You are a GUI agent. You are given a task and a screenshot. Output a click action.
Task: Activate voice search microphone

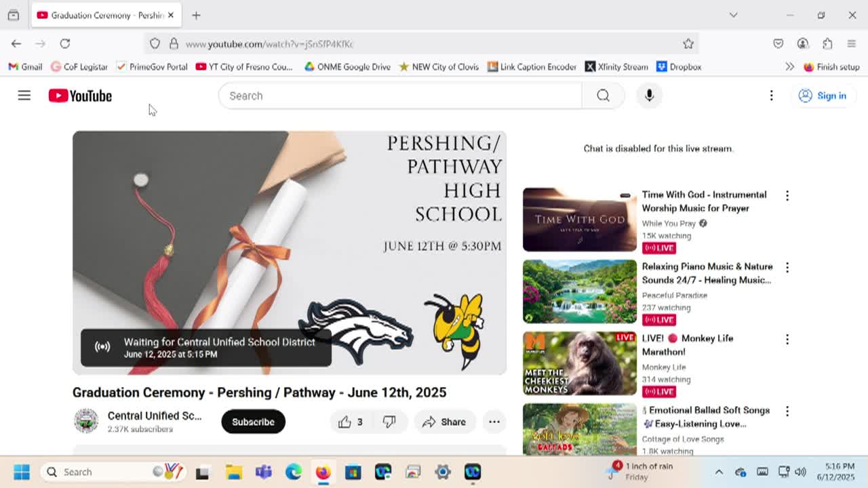click(649, 96)
